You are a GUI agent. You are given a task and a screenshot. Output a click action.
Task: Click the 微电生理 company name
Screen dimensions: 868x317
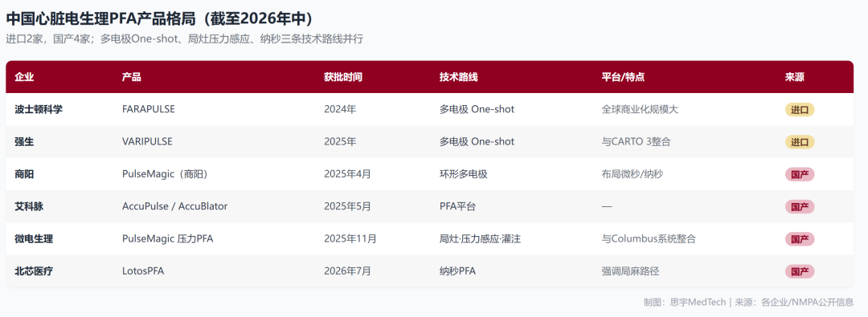pos(34,239)
